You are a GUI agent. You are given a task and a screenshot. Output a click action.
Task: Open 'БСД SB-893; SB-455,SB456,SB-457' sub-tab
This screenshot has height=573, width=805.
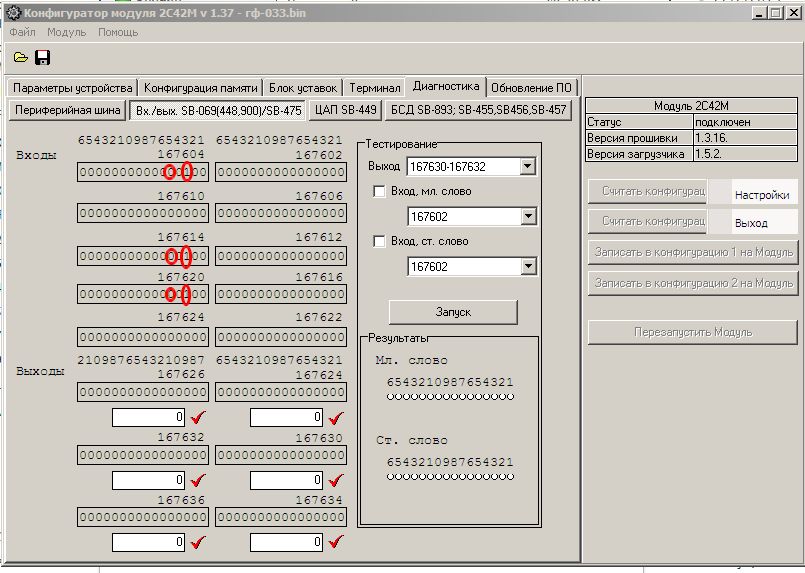coord(478,110)
